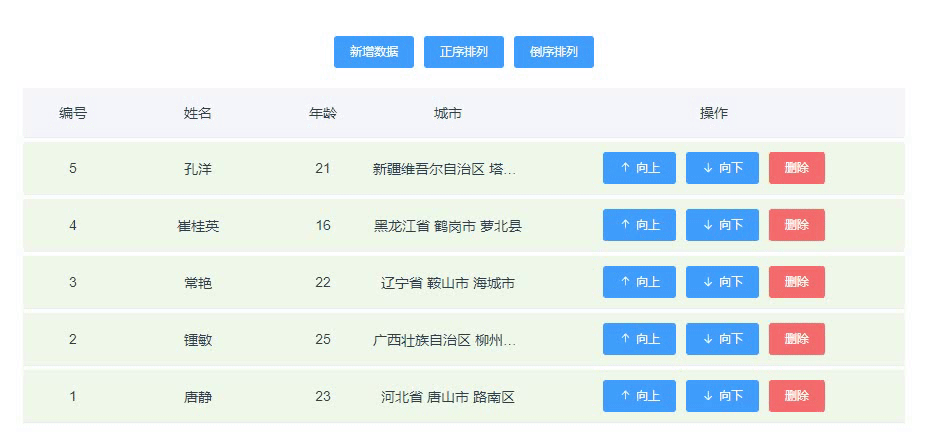Select 编号 cell 3 in 常艳 row
This screenshot has height=448, width=928.
click(73, 283)
